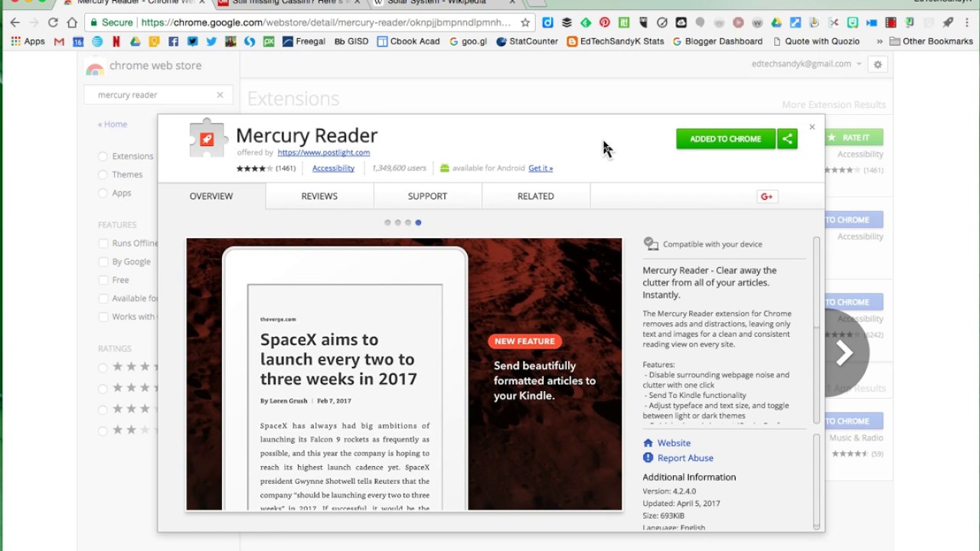Viewport: 980px width, 551px height.
Task: Bookmark this page with the star icon
Action: [x=525, y=23]
